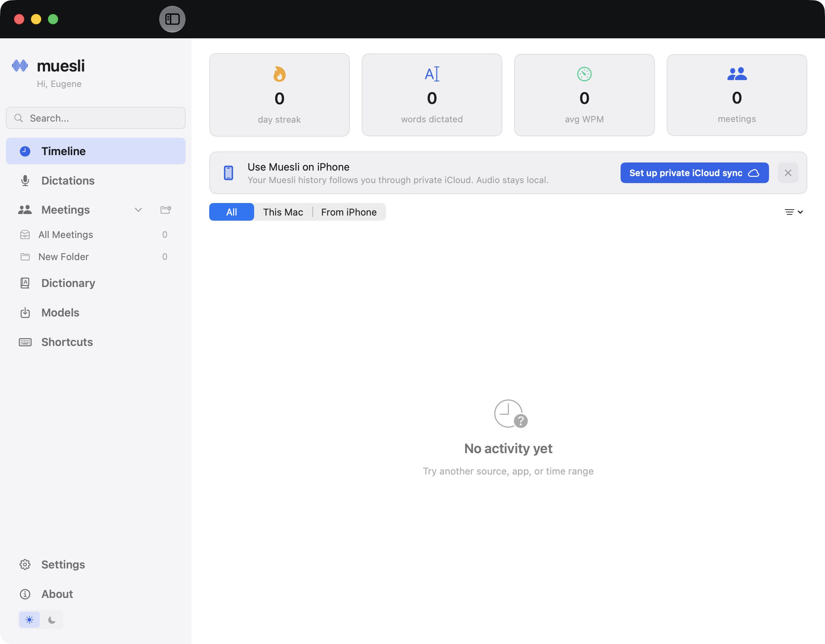Click the Timeline clock icon
Image resolution: width=825 pixels, height=644 pixels.
25,151
